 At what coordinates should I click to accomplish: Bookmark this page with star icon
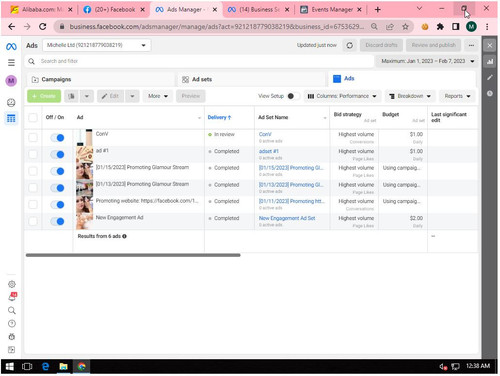pos(405,27)
